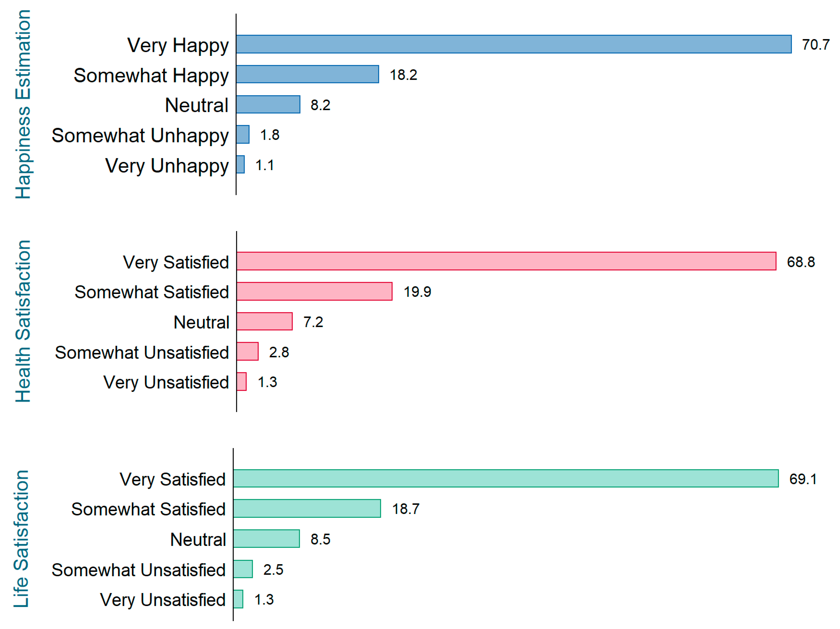Select the pink Somewhat Unsatisfied bar

tap(247, 351)
